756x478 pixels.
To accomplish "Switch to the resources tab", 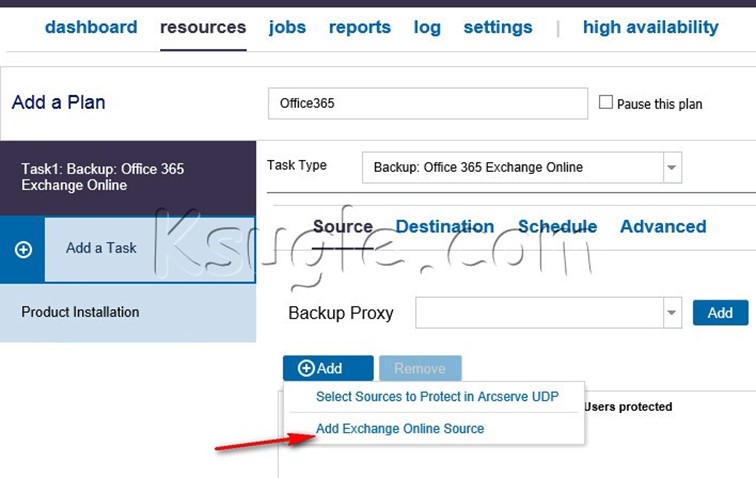I will click(x=203, y=27).
